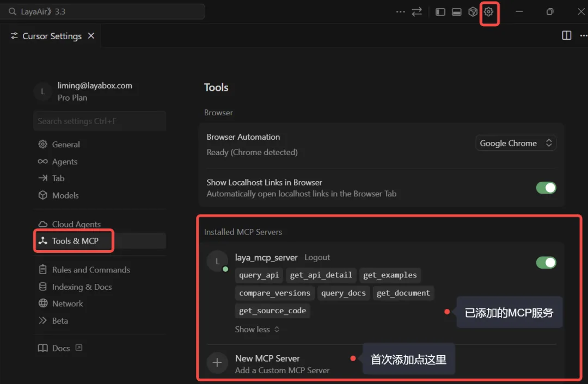Toggle the primary sidebar layout icon
The image size is (588, 384).
coord(440,12)
